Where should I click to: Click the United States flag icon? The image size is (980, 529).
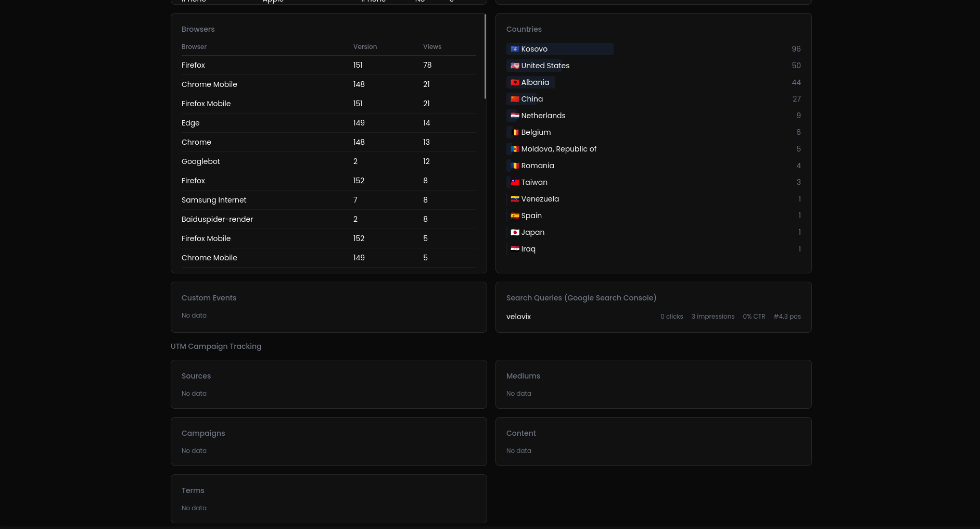[515, 66]
